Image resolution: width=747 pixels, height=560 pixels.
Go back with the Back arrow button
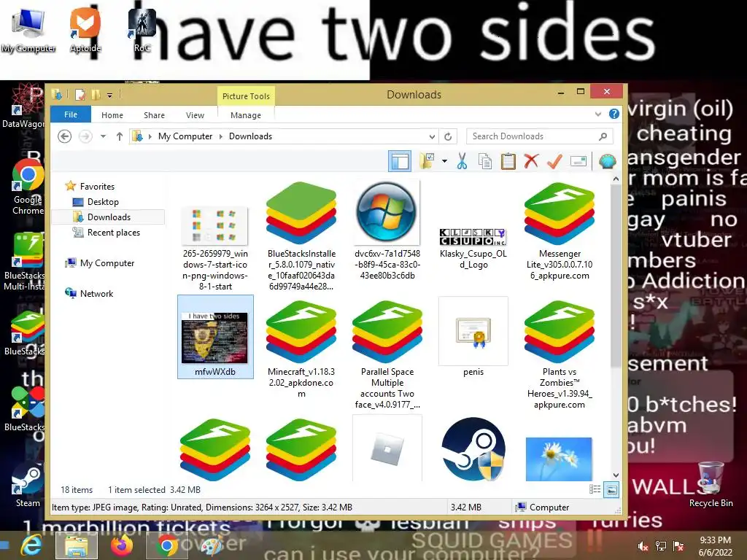tap(64, 136)
